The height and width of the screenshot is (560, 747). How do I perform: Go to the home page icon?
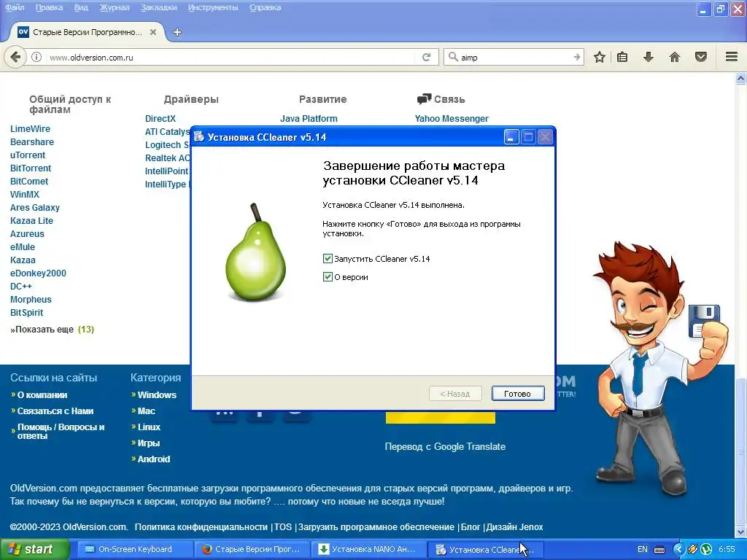pyautogui.click(x=674, y=57)
